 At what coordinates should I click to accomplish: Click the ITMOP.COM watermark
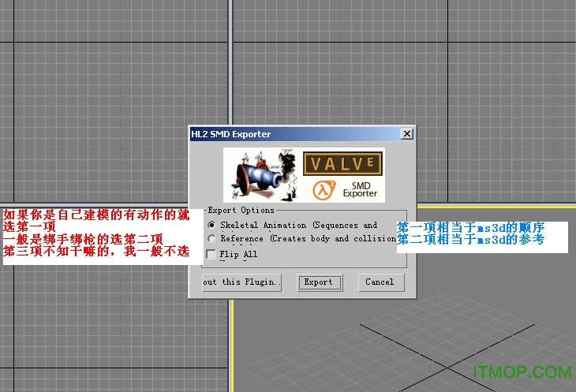click(x=522, y=371)
